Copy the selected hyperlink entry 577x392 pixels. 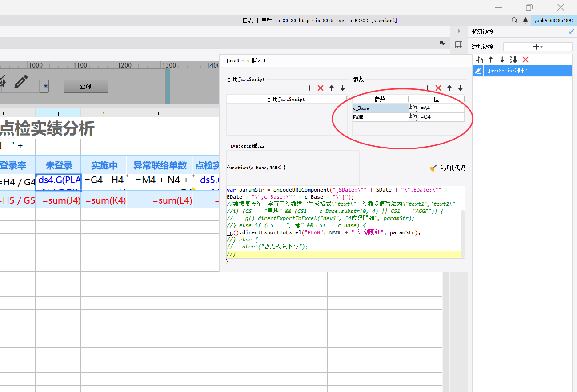(x=479, y=60)
